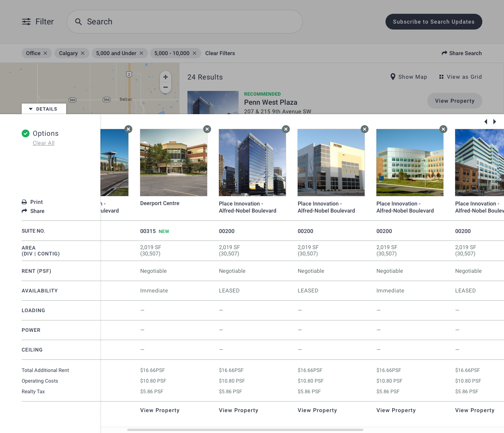The image size is (504, 433).
Task: Click suite 00315 NEW cell
Action: 155,231
